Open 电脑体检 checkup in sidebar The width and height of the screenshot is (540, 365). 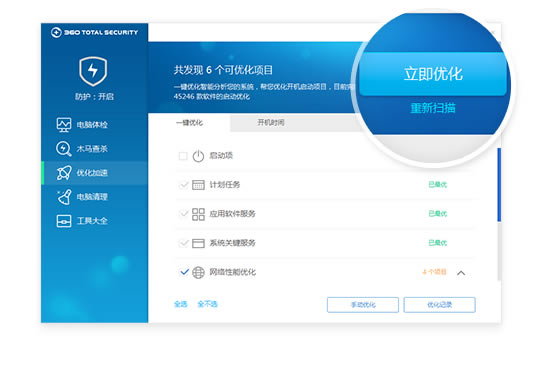pyautogui.click(x=64, y=125)
